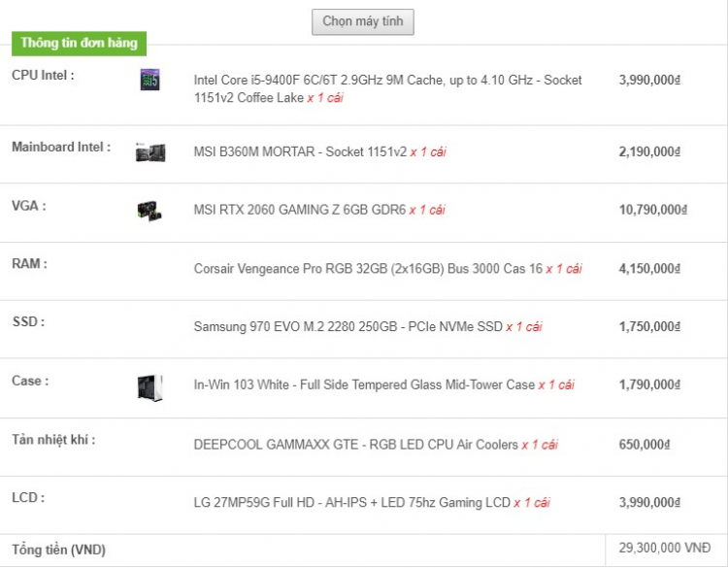The height and width of the screenshot is (568, 728).
Task: Select the Case row label
Action: point(30,382)
